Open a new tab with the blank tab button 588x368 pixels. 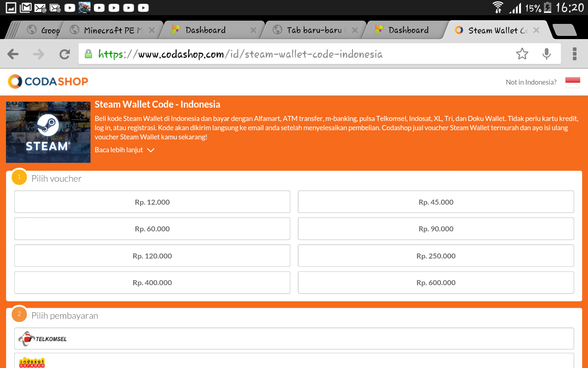pos(565,30)
